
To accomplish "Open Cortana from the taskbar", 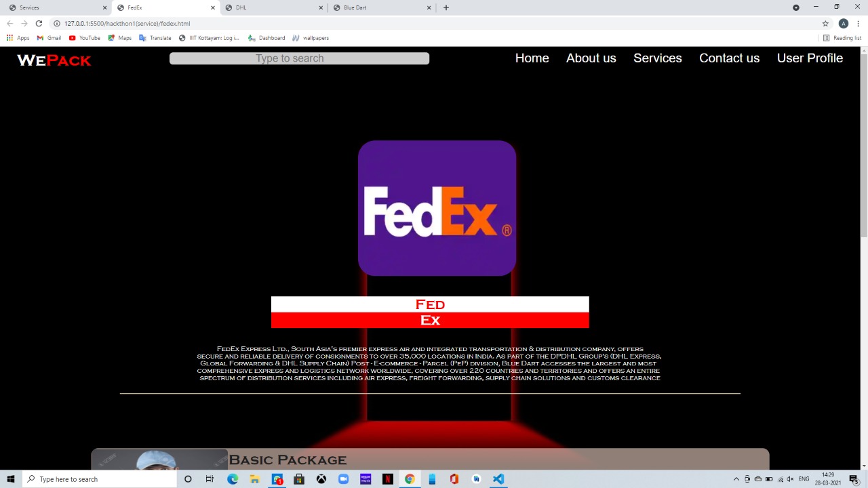I will pyautogui.click(x=188, y=479).
